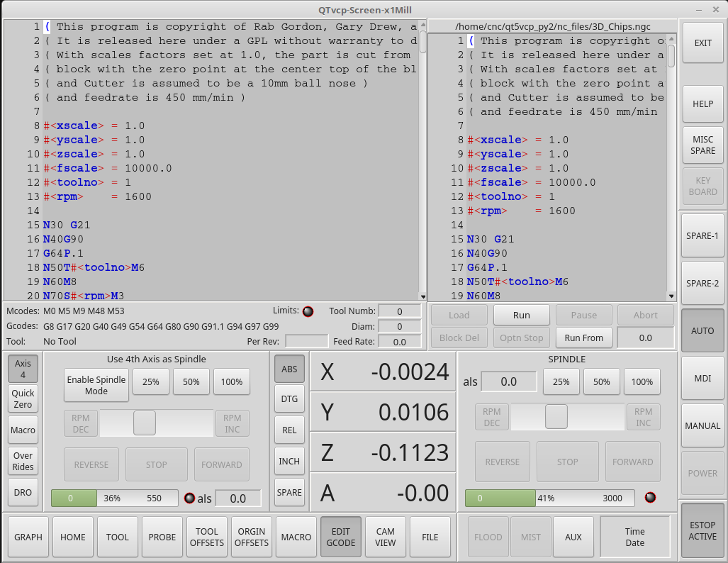Click the SPINDLE 41% speed bar
The height and width of the screenshot is (563, 728).
(x=549, y=498)
